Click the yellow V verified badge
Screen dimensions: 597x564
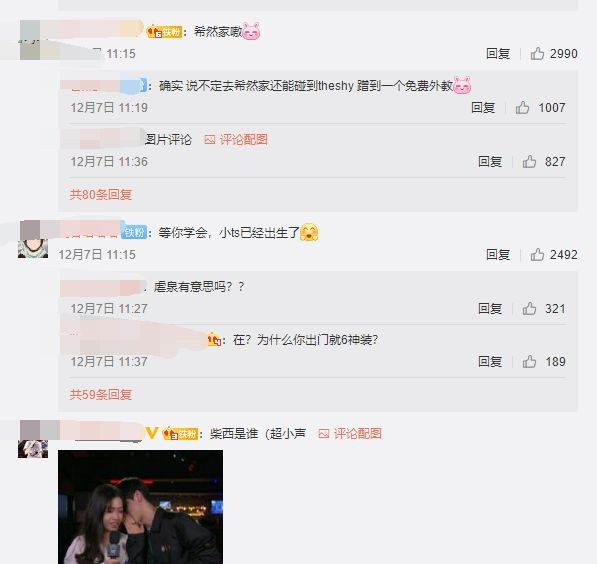tap(152, 433)
